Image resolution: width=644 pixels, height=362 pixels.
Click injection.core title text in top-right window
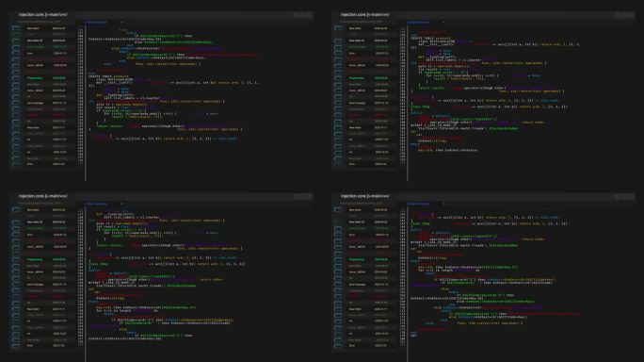(x=364, y=14)
